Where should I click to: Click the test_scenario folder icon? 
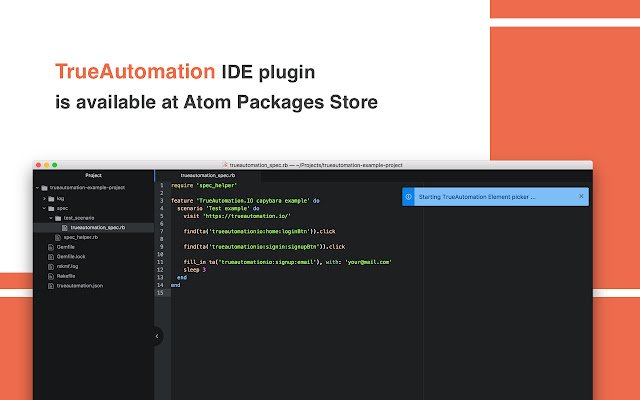tap(58, 218)
